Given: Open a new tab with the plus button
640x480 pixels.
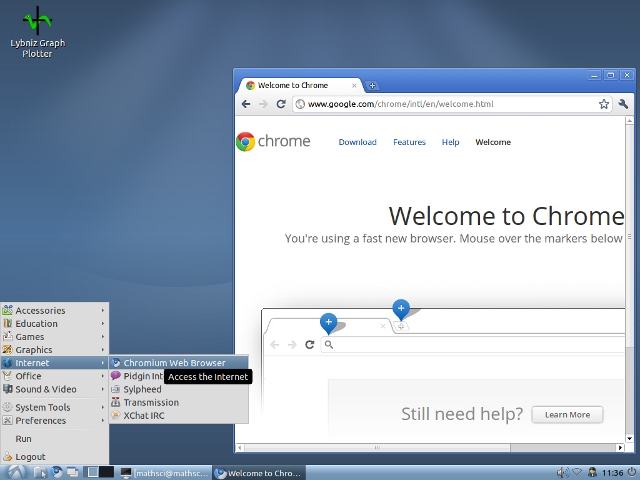Looking at the screenshot, I should point(372,86).
